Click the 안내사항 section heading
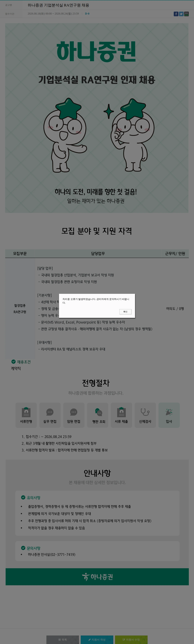 coord(97,473)
